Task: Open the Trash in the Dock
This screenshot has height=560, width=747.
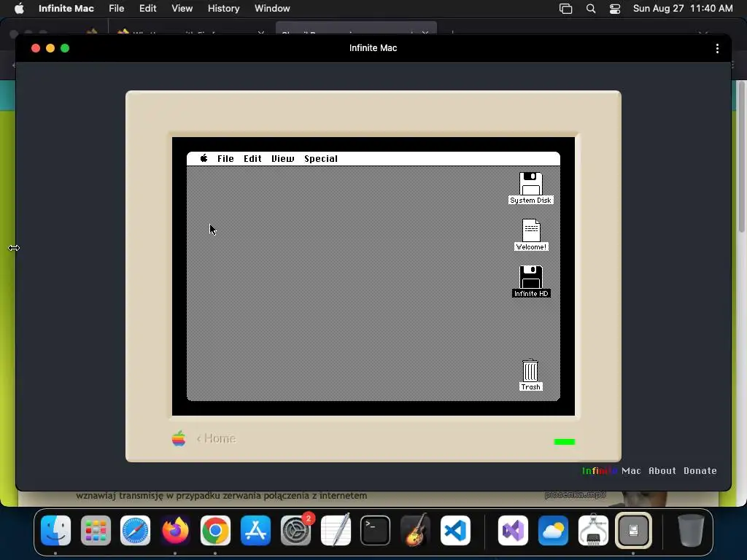Action: [x=691, y=530]
